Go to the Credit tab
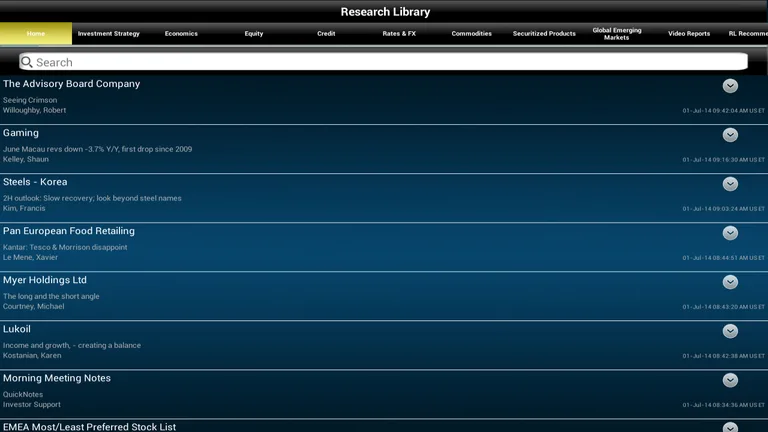768x432 pixels. pos(326,33)
